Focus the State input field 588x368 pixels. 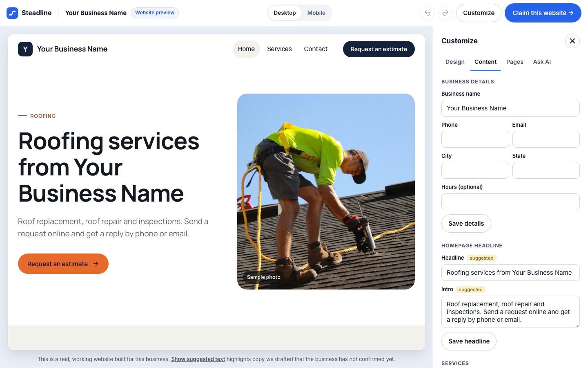pyautogui.click(x=546, y=171)
